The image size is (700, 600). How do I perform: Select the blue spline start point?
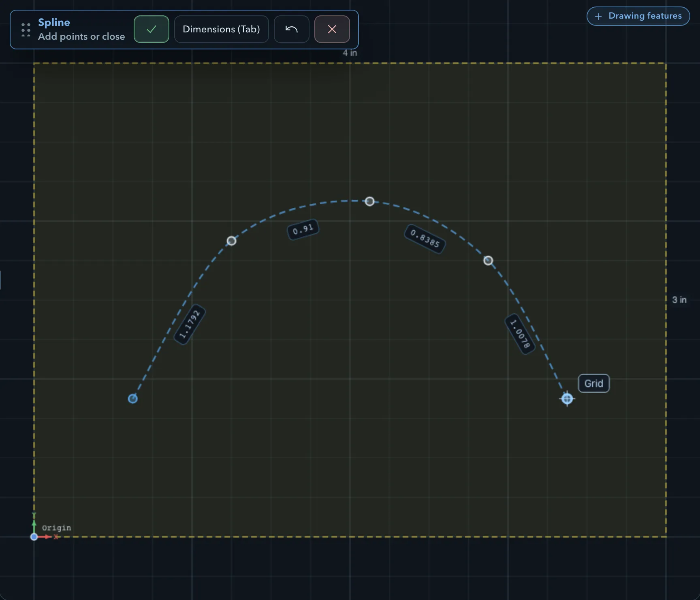coord(133,399)
